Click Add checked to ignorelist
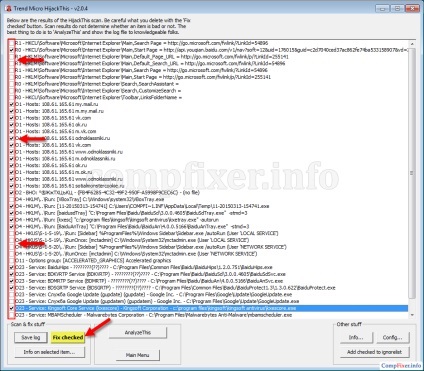Image resolution: width=424 pixels, height=371 pixels. [374, 352]
